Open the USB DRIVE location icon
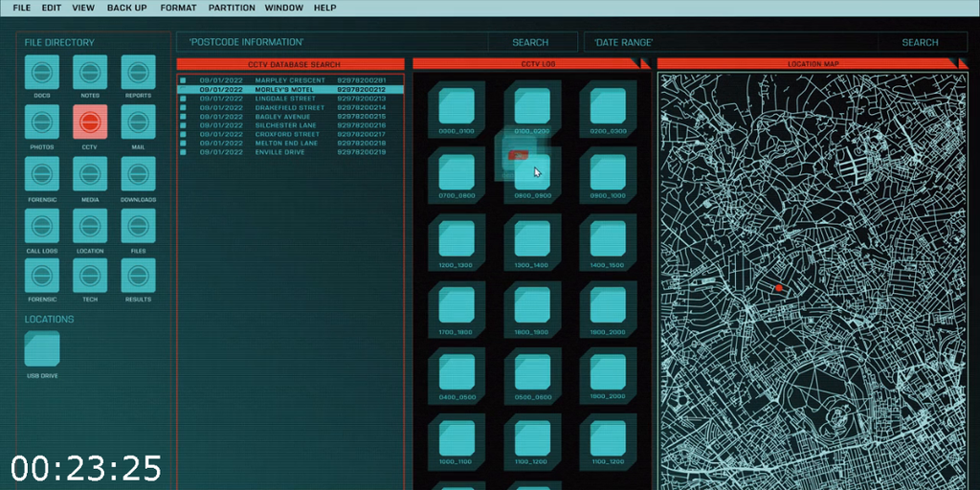This screenshot has height=490, width=980. pyautogui.click(x=42, y=348)
